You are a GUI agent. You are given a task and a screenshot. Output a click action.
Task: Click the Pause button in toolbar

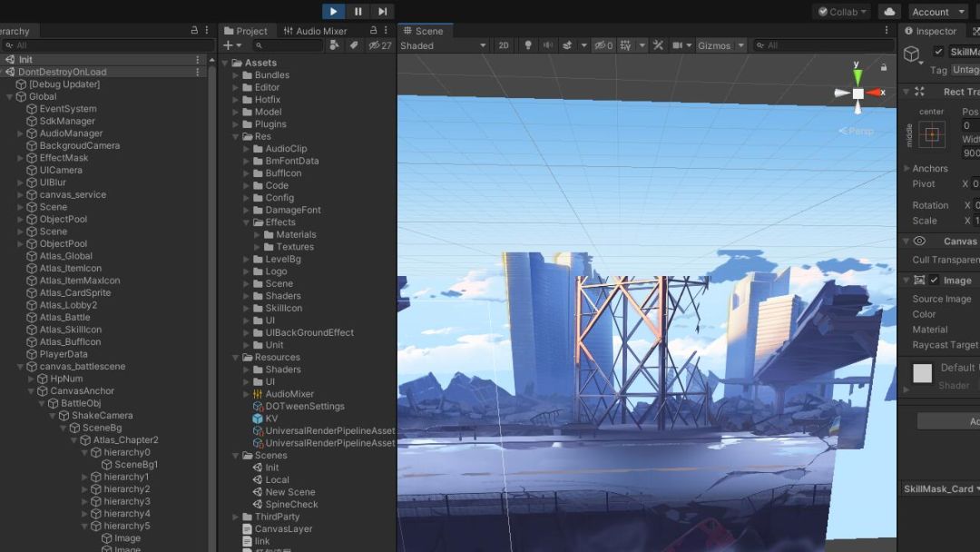(358, 12)
